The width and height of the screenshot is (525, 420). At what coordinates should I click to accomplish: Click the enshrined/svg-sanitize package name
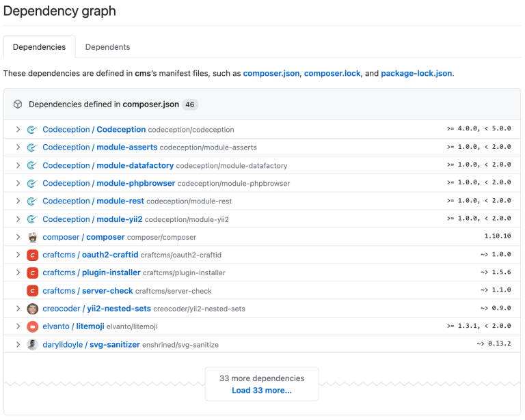[x=180, y=345]
